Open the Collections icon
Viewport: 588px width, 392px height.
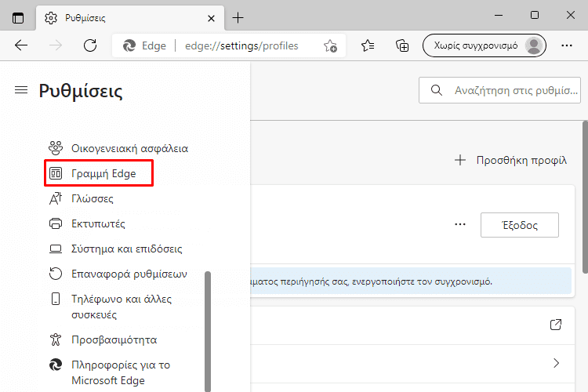[402, 45]
